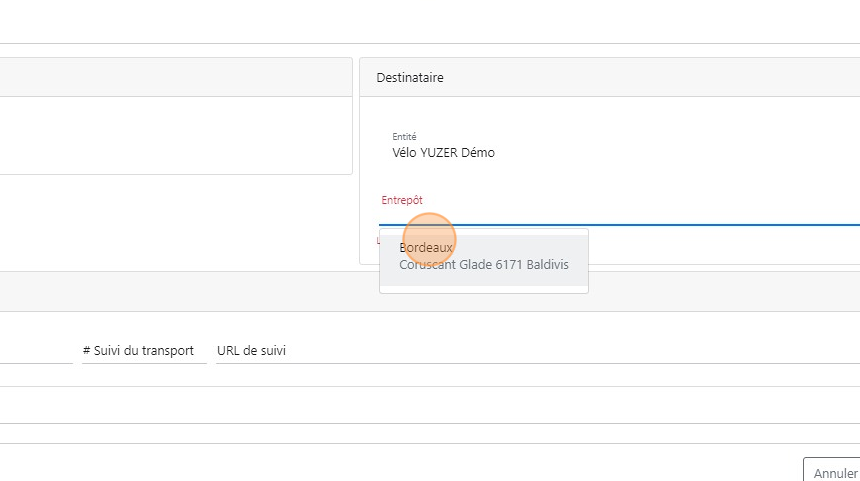860x481 pixels.
Task: Click the Vélo YUZER Démo entity value
Action: pyautogui.click(x=444, y=153)
